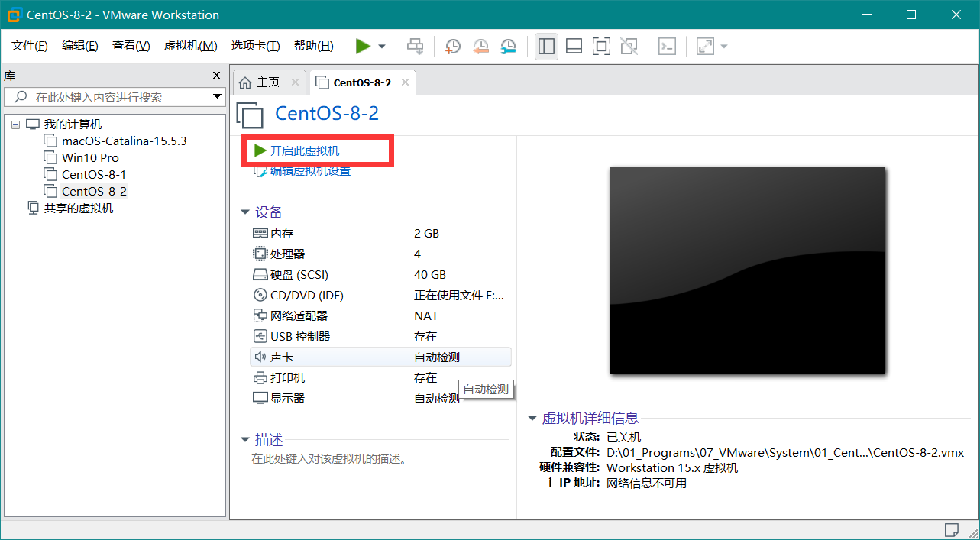
Task: Click the revert to snapshot icon
Action: coord(480,47)
